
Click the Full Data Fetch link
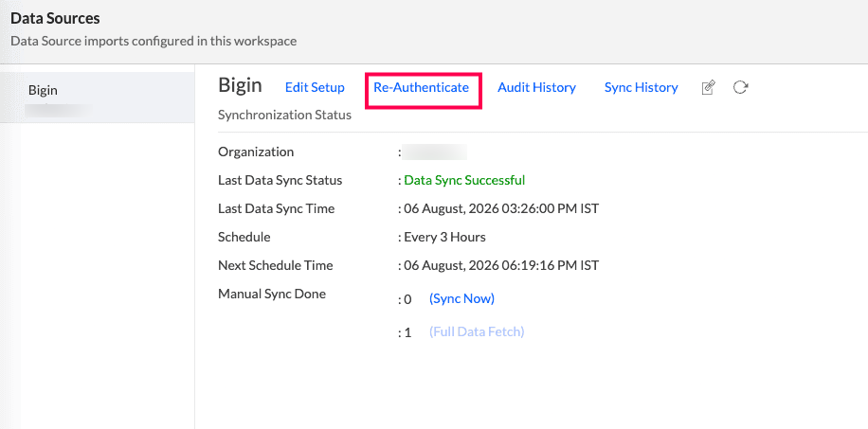(477, 331)
